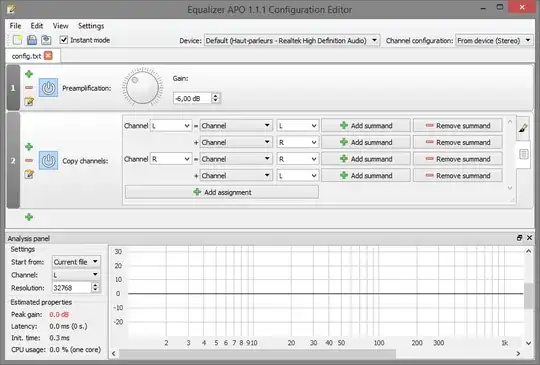
Task: Click Remove summand in the fourth row
Action: point(458,176)
